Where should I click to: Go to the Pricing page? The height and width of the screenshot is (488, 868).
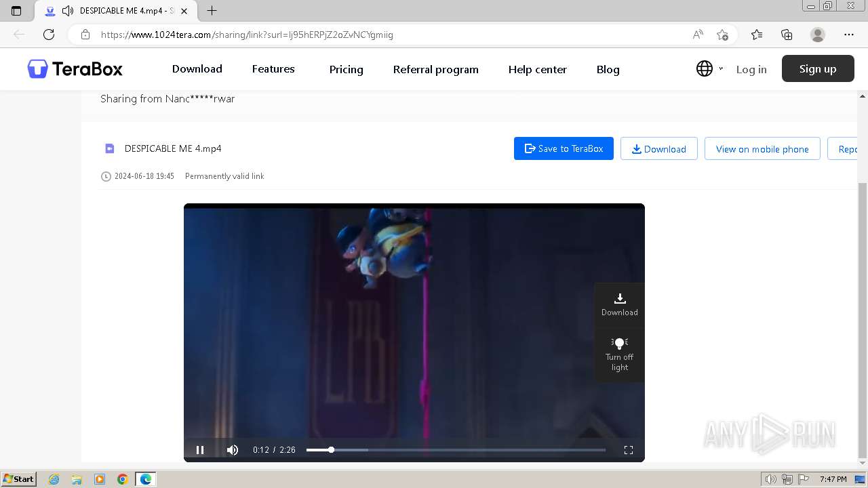(347, 69)
